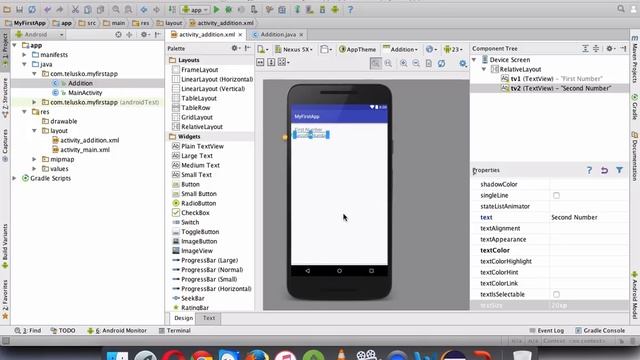Select the SeekBar widget in the Palette
This screenshot has width=640, height=360.
(193, 298)
